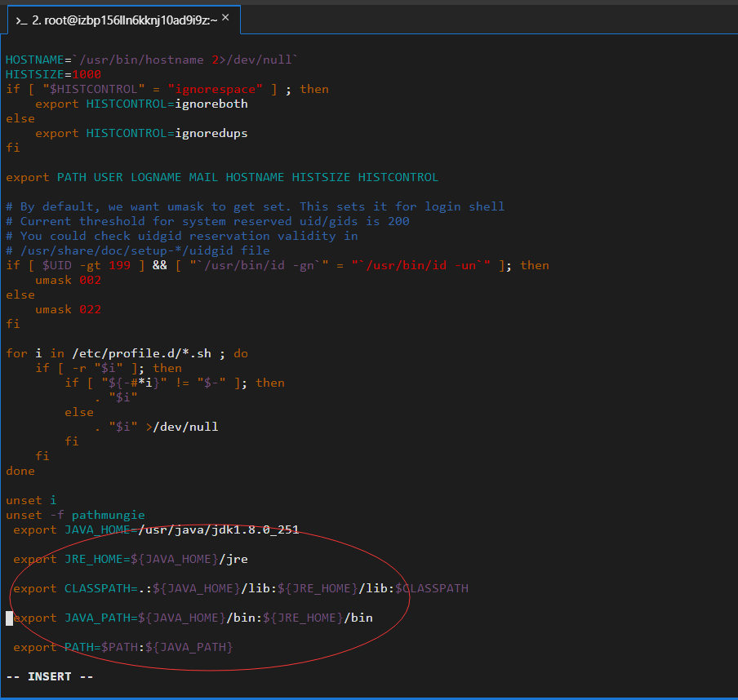Click the 'if [ -r "$i" ]; then' line

point(109,368)
